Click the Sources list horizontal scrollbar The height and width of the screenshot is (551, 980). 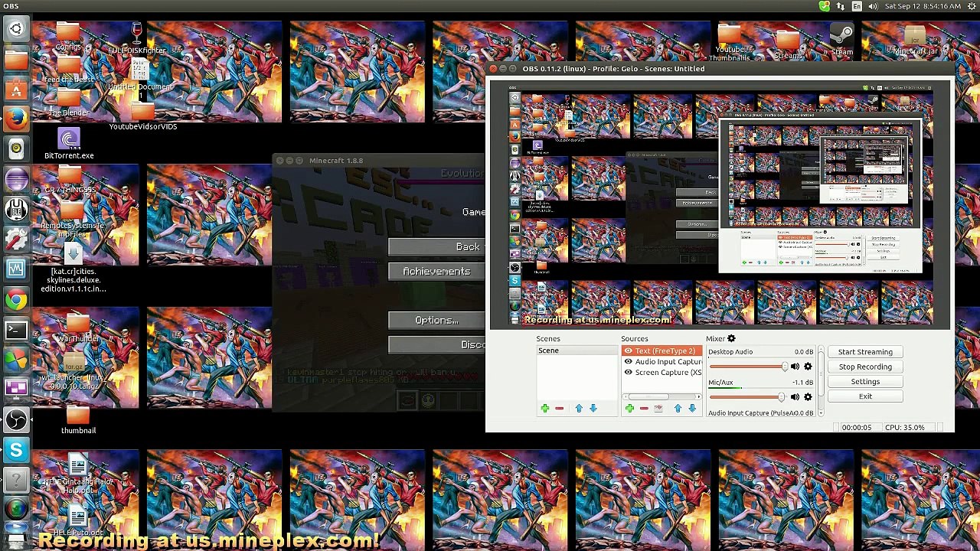(661, 397)
